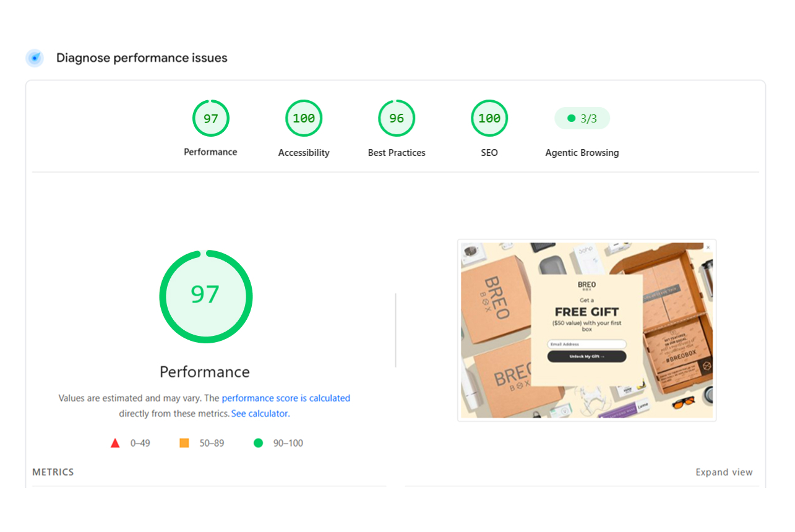
Task: Toggle the Expand view control
Action: coord(724,472)
